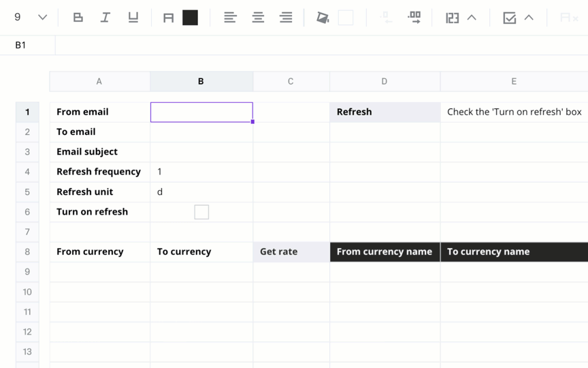Align text left

(230, 17)
